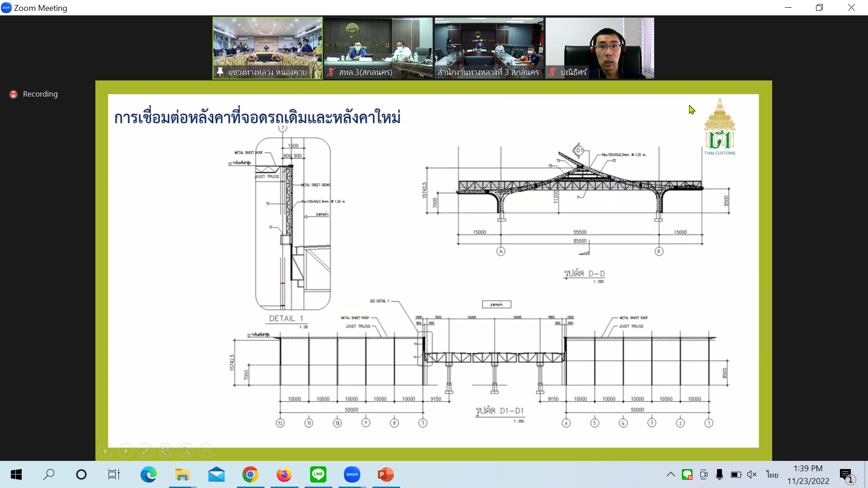Toggle the muted speaker volume icon
The height and width of the screenshot is (488, 868).
752,474
